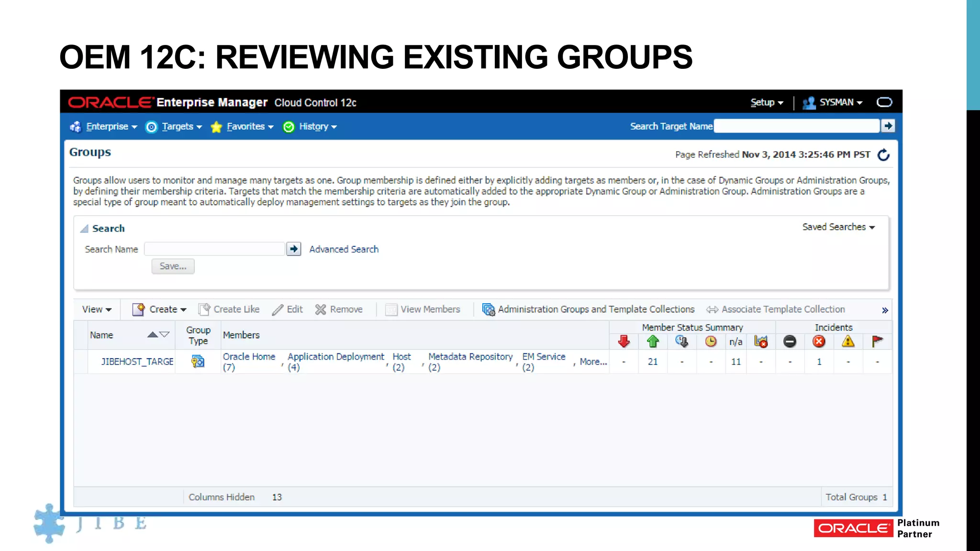Image resolution: width=980 pixels, height=551 pixels.
Task: Open the Favorites menu
Action: pos(250,127)
